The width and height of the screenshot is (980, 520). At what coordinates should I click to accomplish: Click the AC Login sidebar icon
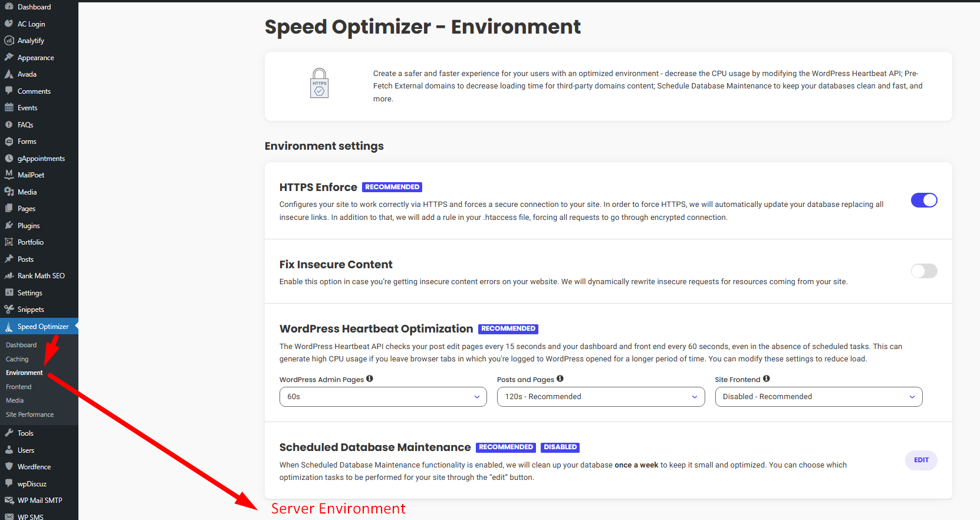[9, 24]
